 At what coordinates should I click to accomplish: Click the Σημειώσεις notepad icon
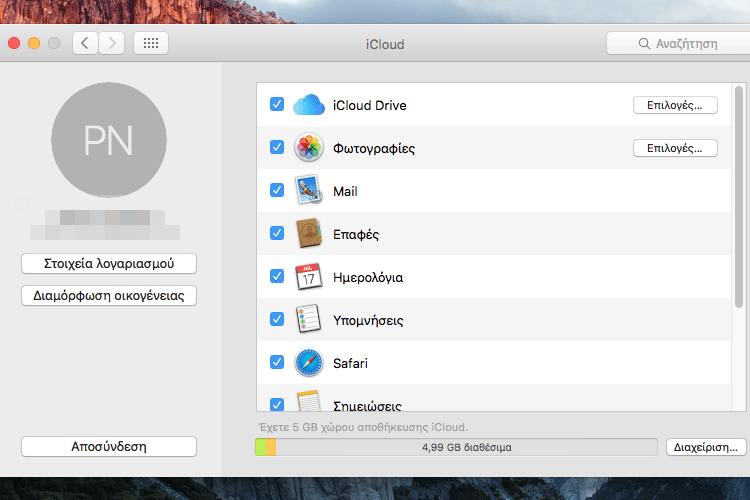[x=309, y=401]
